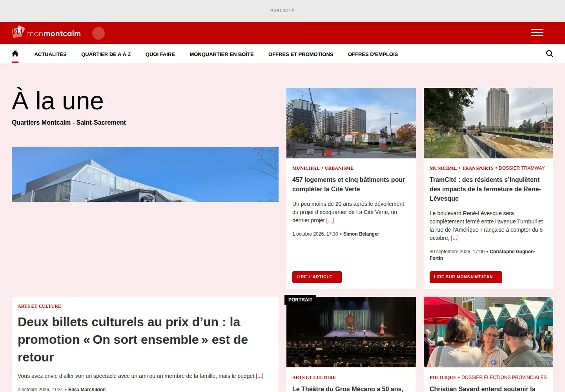Click the [...] read-more on TramCité excerpt
The height and width of the screenshot is (392, 565).
455,238
